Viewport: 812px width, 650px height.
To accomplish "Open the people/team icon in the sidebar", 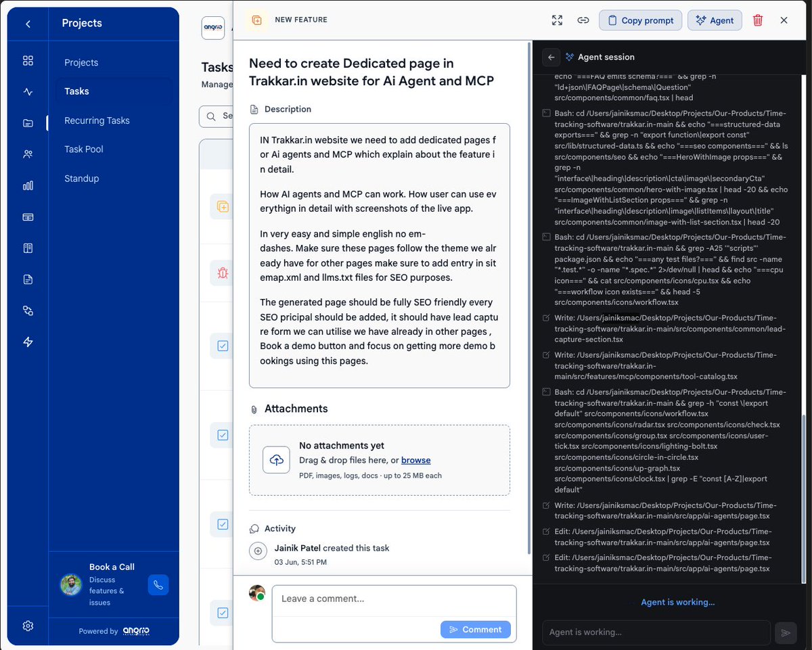I will (28, 154).
